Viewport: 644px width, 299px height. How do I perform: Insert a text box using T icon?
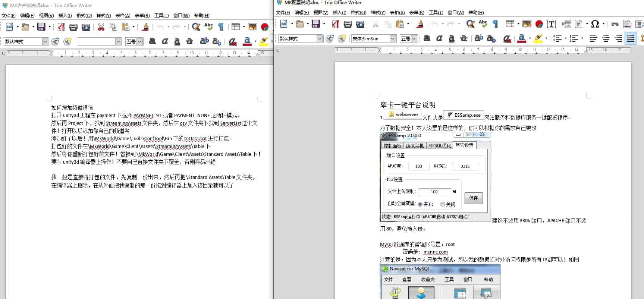pyautogui.click(x=552, y=24)
